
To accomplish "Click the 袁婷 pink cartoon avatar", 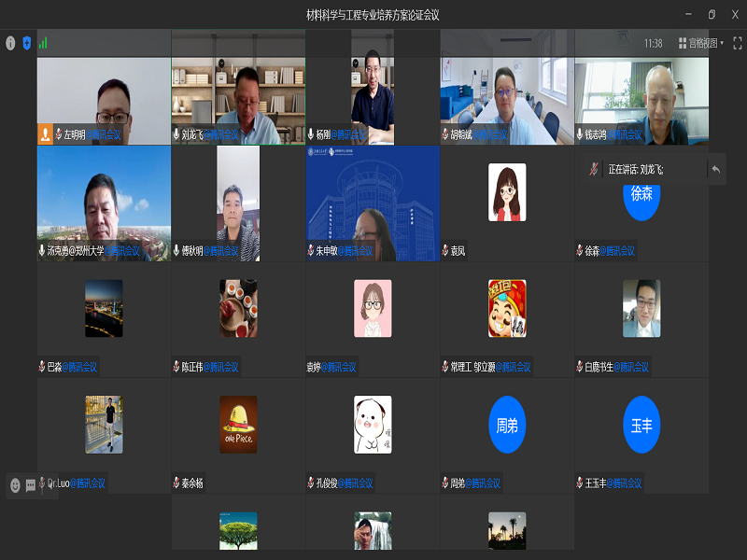I will pos(373,309).
